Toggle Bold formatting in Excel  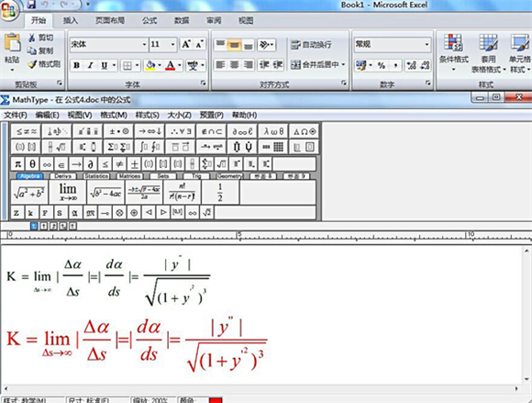point(77,65)
